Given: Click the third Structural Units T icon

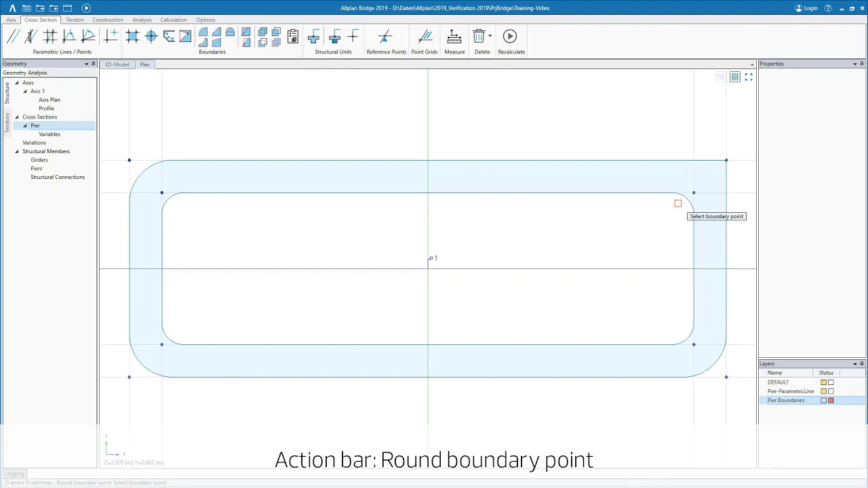Looking at the screenshot, I should 353,36.
